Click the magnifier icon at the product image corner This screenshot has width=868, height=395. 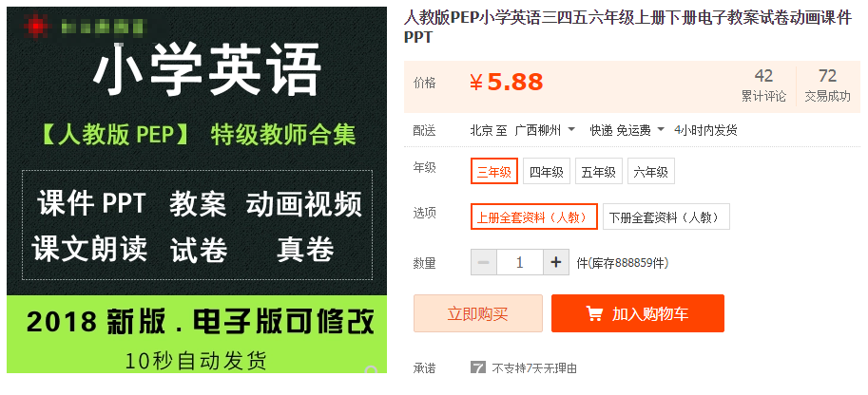point(372,369)
